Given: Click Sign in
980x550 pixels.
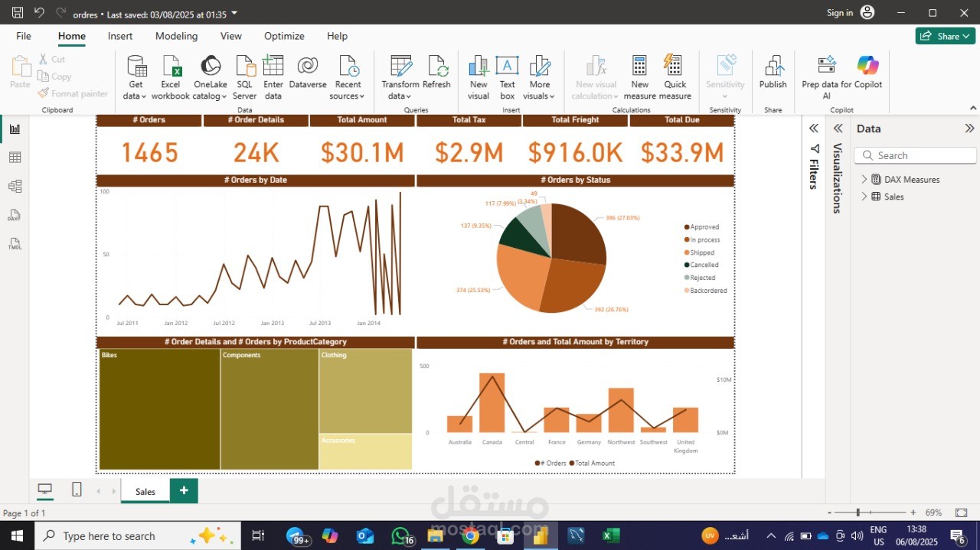Looking at the screenshot, I should click(x=840, y=12).
